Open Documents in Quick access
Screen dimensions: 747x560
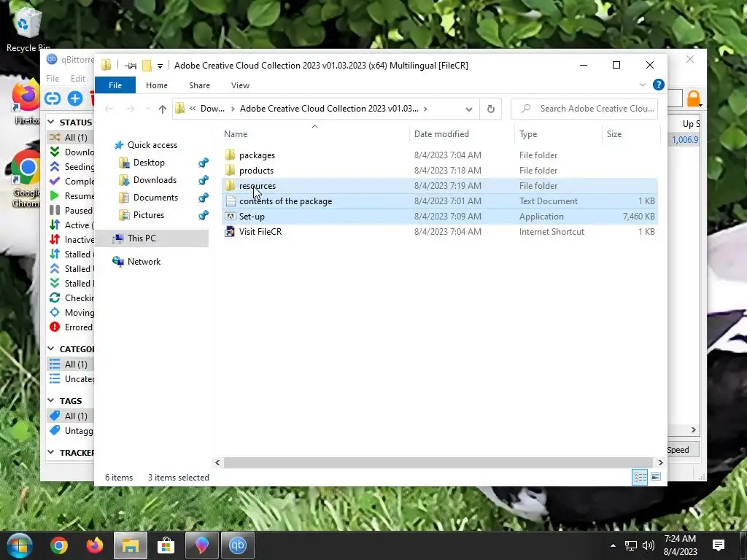click(155, 198)
